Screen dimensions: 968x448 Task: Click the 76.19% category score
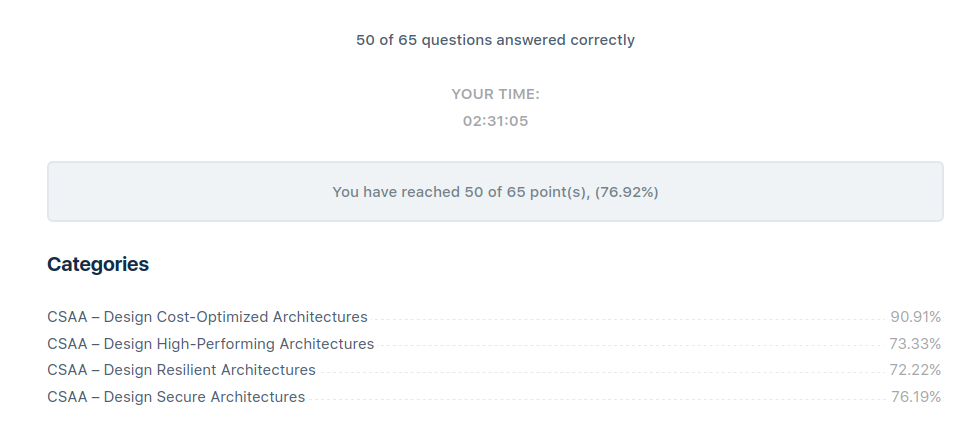pos(916,397)
